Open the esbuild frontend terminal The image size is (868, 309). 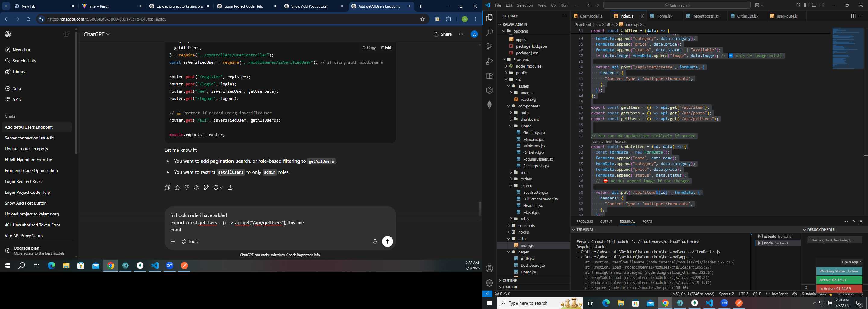(x=778, y=236)
